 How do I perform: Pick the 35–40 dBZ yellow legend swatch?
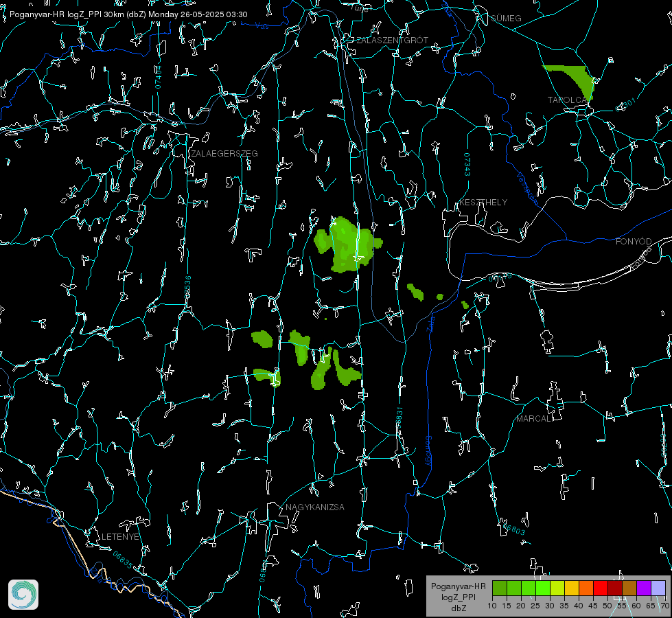pos(572,588)
